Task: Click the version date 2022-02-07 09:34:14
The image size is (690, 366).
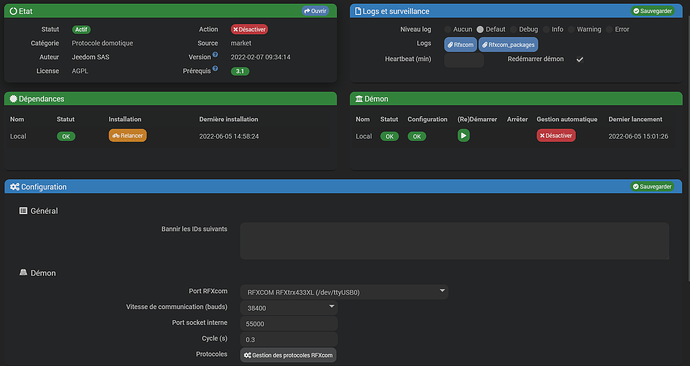Action: [261, 57]
